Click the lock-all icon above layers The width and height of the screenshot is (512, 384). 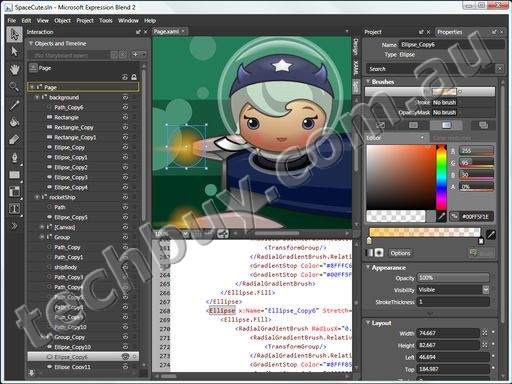(134, 77)
